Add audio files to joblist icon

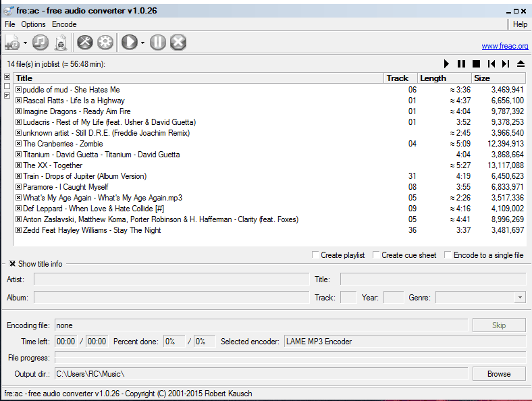13,43
